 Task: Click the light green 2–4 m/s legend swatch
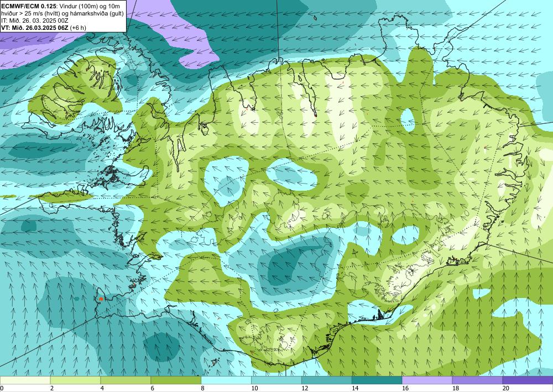point(75,380)
